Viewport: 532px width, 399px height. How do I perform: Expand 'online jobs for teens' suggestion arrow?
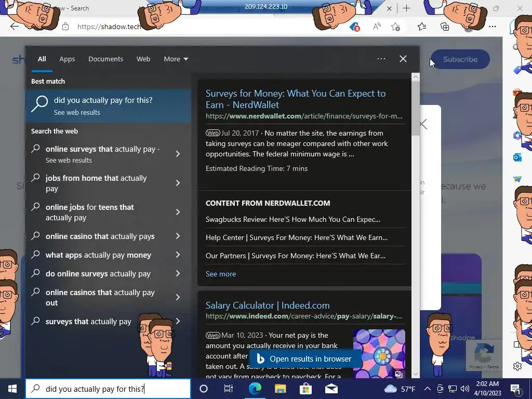pyautogui.click(x=178, y=212)
